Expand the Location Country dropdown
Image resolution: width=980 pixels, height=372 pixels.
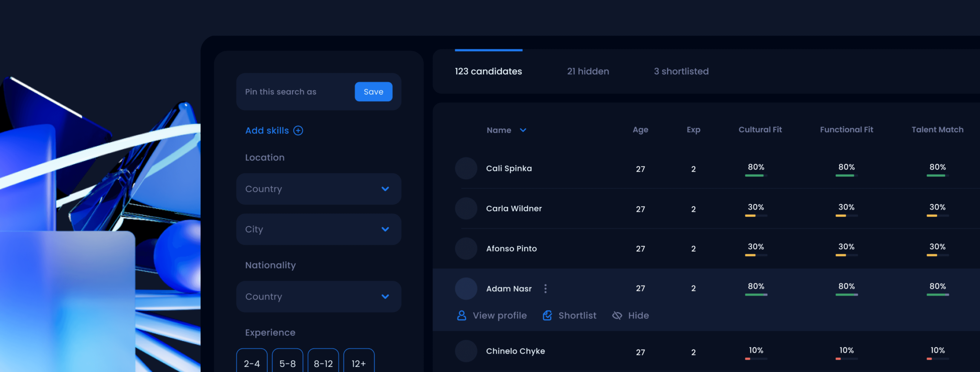(x=318, y=189)
